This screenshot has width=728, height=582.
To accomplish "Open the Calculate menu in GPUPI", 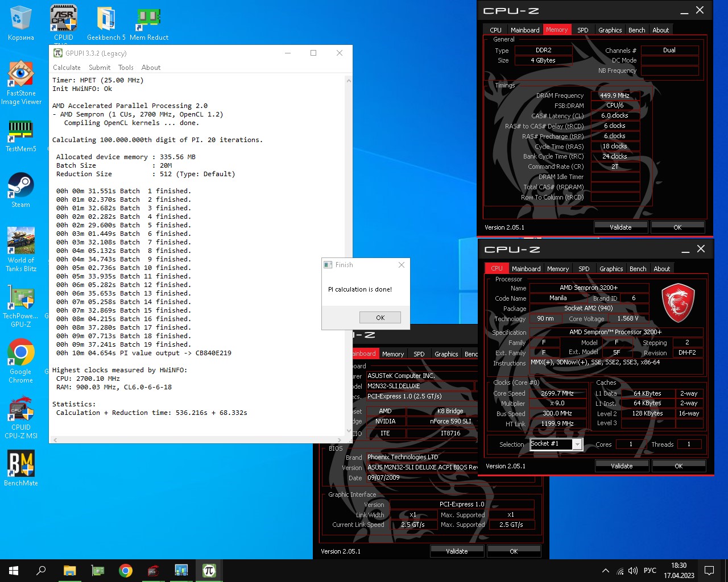I will [67, 68].
